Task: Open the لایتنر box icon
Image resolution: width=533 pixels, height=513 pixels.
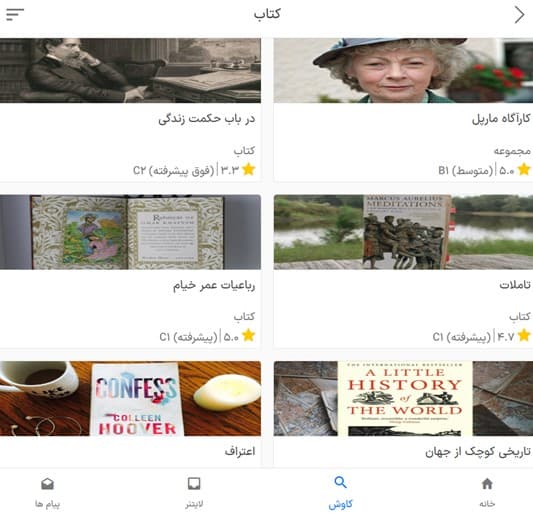Action: tap(194, 483)
